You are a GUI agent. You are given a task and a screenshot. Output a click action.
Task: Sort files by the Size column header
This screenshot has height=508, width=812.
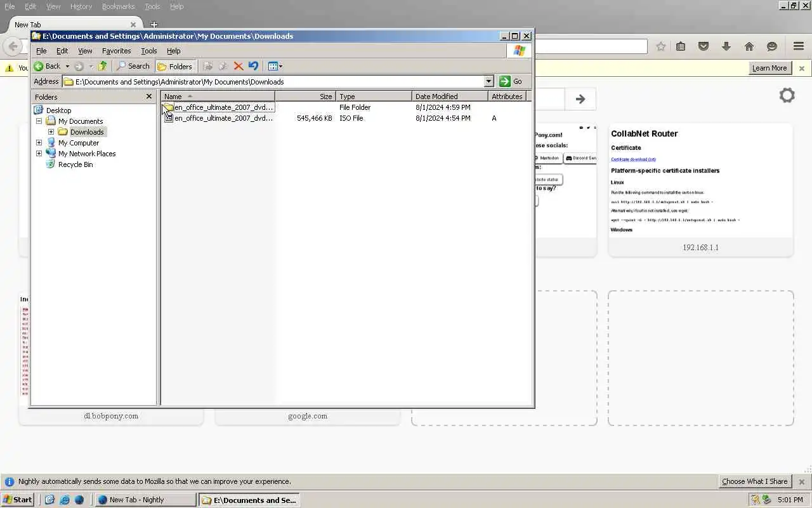coord(305,97)
